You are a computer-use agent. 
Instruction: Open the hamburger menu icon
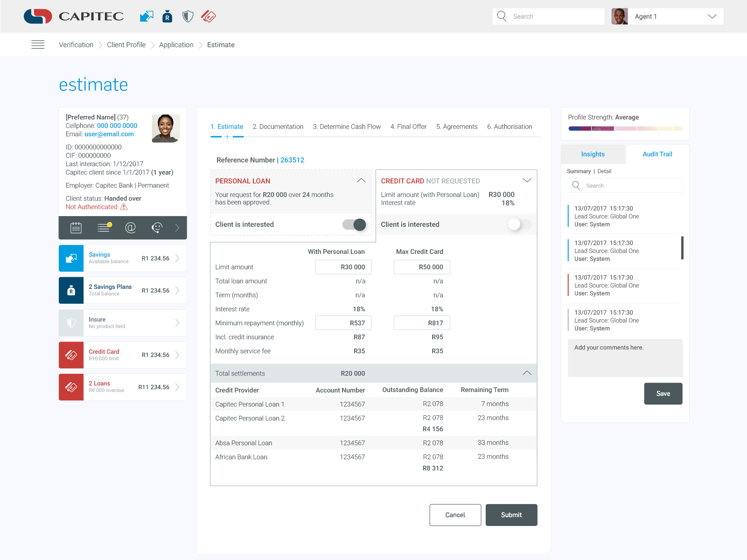(x=38, y=44)
